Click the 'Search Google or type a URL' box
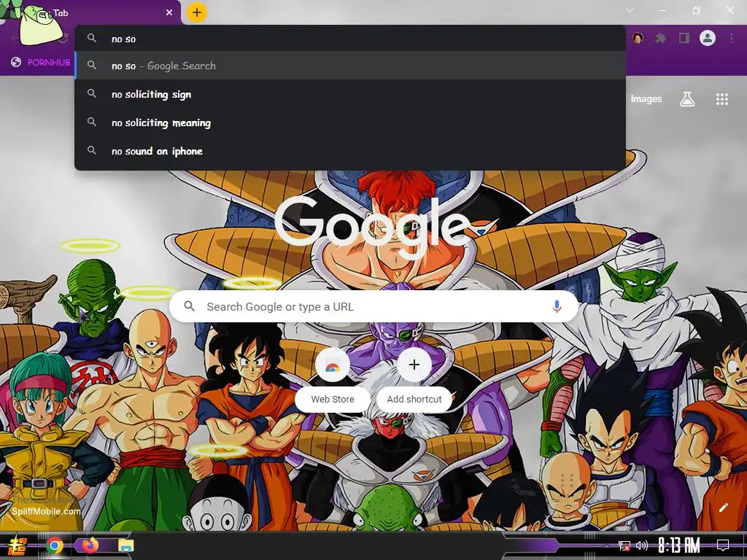 (x=374, y=307)
